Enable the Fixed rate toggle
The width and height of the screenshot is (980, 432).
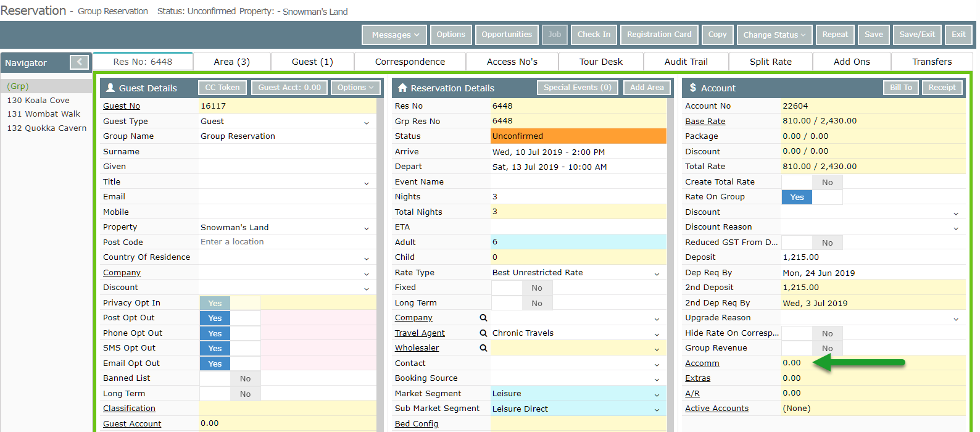522,288
